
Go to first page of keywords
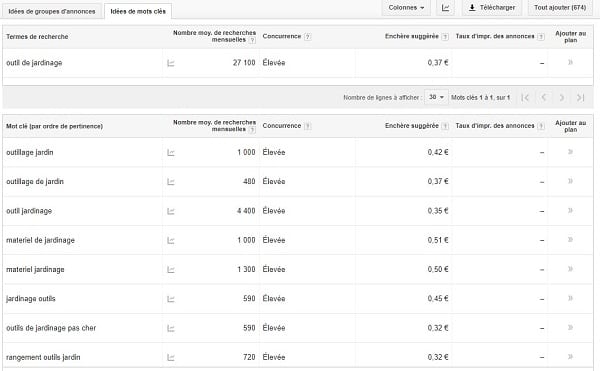tap(525, 98)
